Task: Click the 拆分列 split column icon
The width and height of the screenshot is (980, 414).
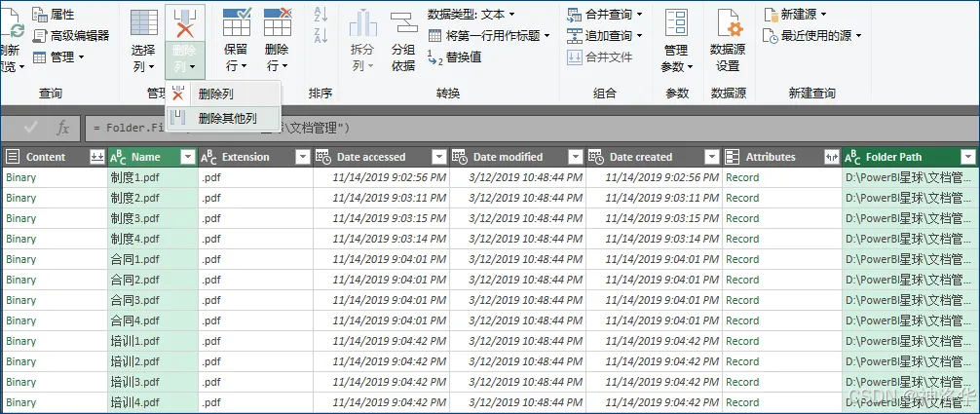Action: pyautogui.click(x=362, y=23)
